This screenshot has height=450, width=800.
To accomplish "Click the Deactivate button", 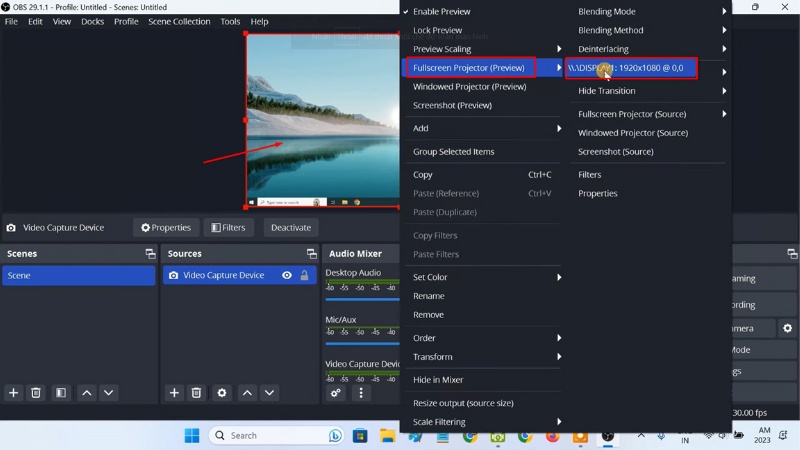I will 291,228.
